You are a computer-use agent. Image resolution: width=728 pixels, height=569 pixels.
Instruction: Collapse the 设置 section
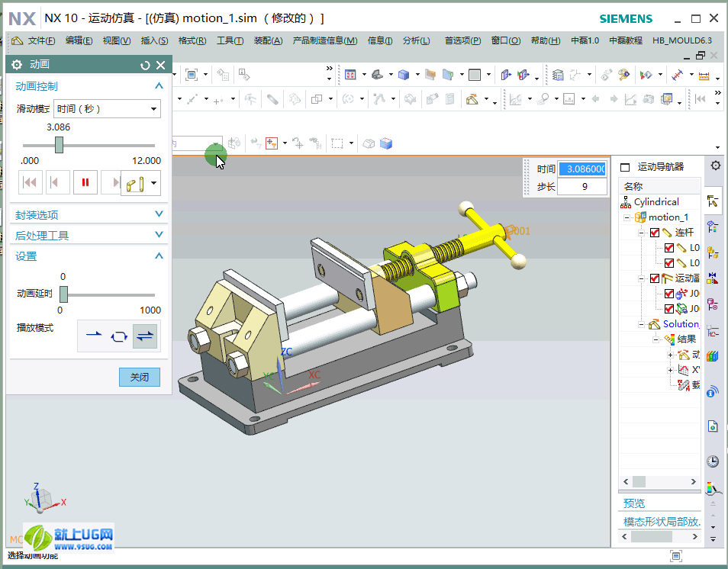click(159, 256)
